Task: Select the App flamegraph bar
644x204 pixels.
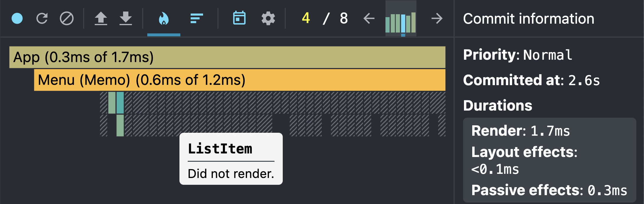Action: (227, 57)
